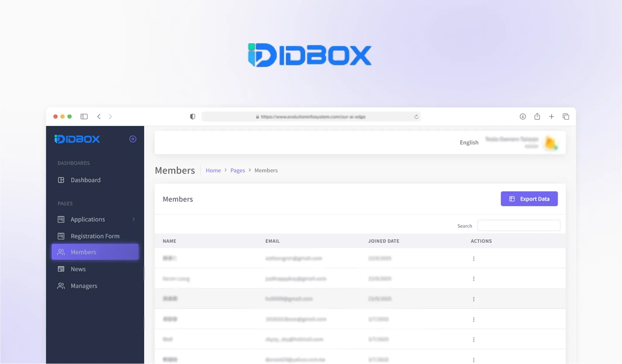
Task: Open the English language dropdown
Action: tap(469, 142)
